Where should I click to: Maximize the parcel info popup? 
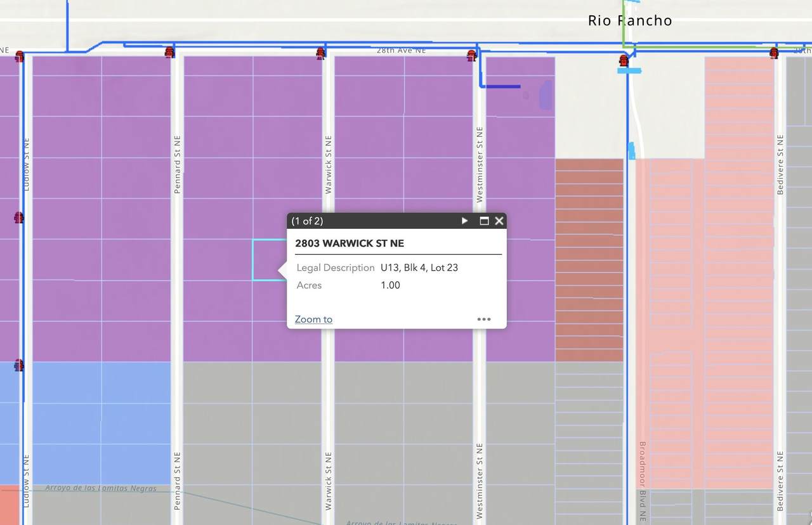pos(483,221)
